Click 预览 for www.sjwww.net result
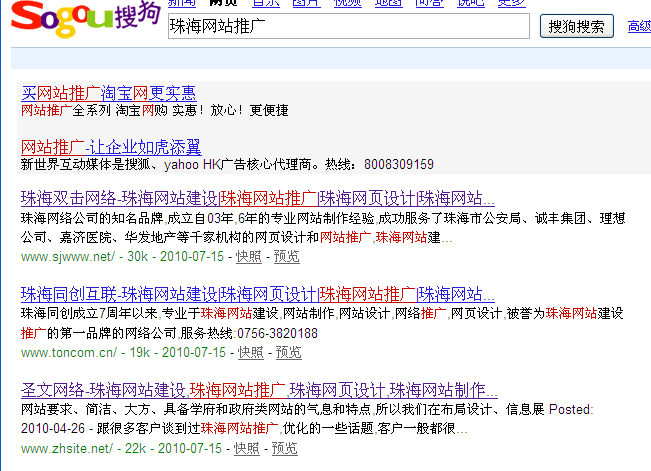The height and width of the screenshot is (471, 651). click(286, 256)
